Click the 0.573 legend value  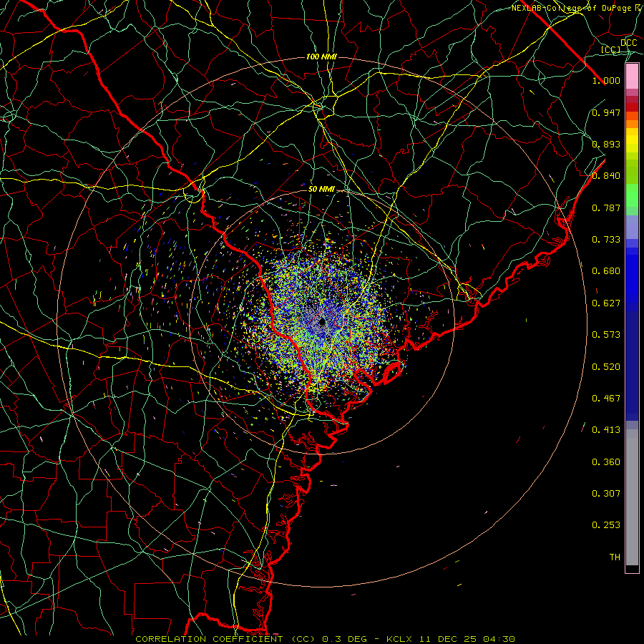(x=606, y=335)
